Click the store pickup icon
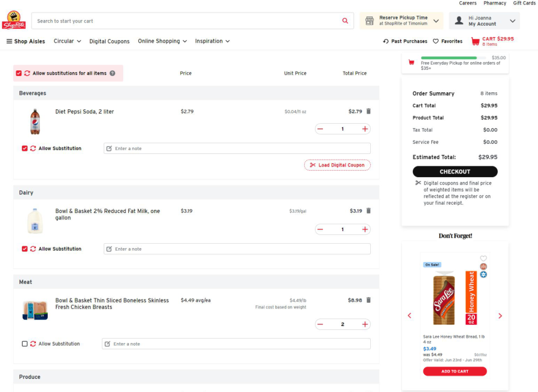538x392 pixels. 369,21
